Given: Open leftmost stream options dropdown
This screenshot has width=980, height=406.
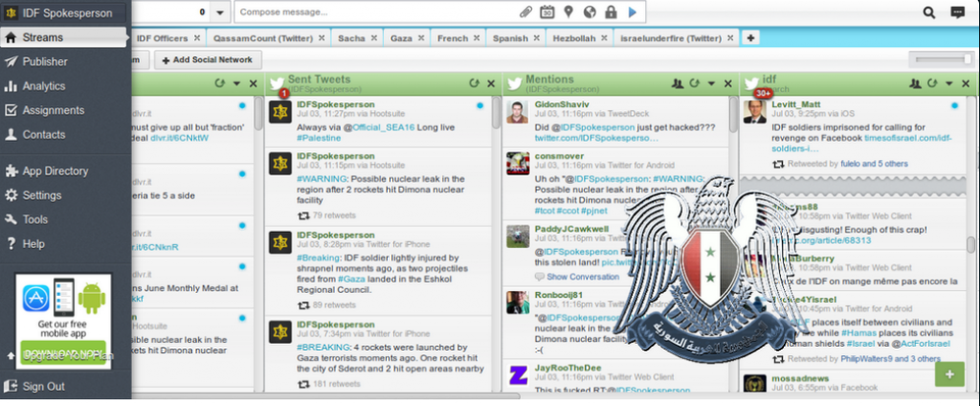Looking at the screenshot, I should pos(236,83).
